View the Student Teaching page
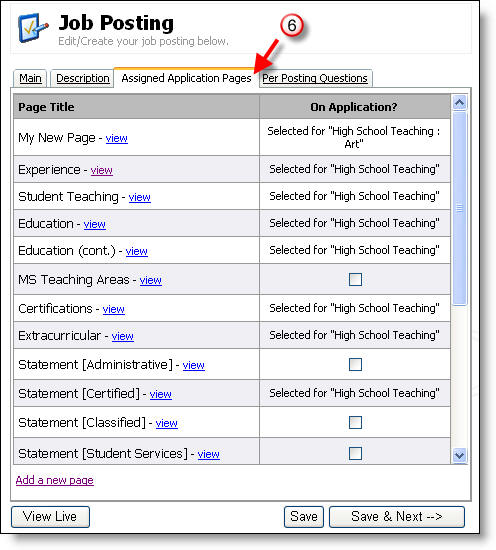Screen dimensions: 496x550 (x=140, y=197)
